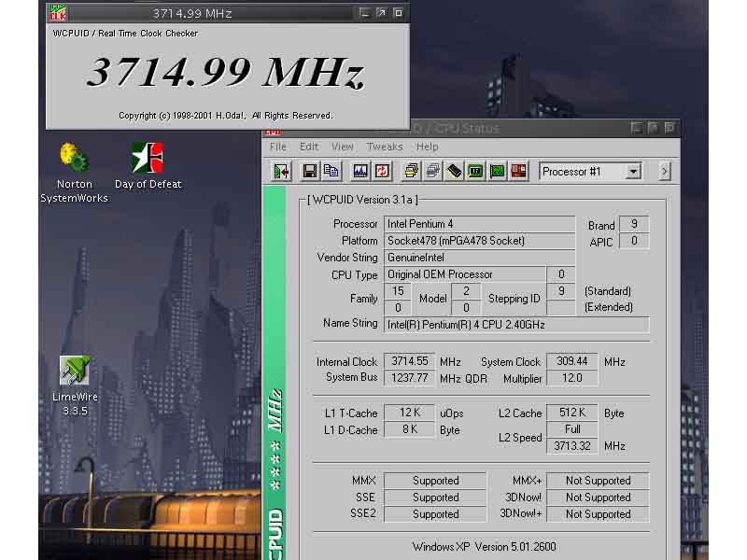This screenshot has height=560, width=747.
Task: Click the exit door icon in toolbar
Action: [281, 171]
